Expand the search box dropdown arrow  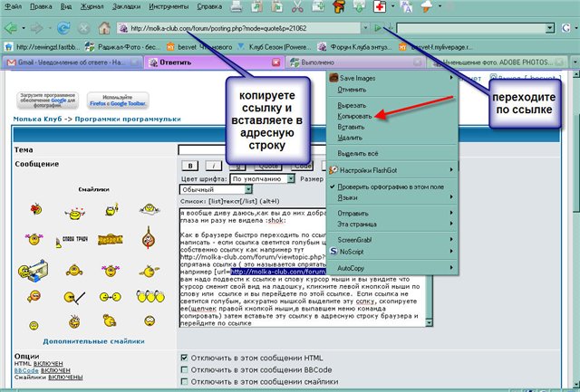click(x=550, y=28)
